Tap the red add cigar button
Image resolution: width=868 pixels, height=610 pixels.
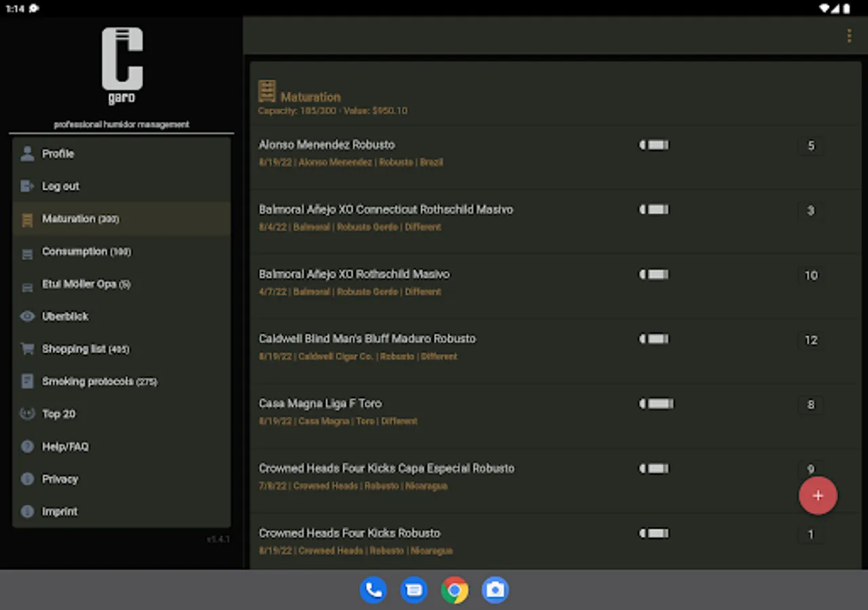point(818,495)
